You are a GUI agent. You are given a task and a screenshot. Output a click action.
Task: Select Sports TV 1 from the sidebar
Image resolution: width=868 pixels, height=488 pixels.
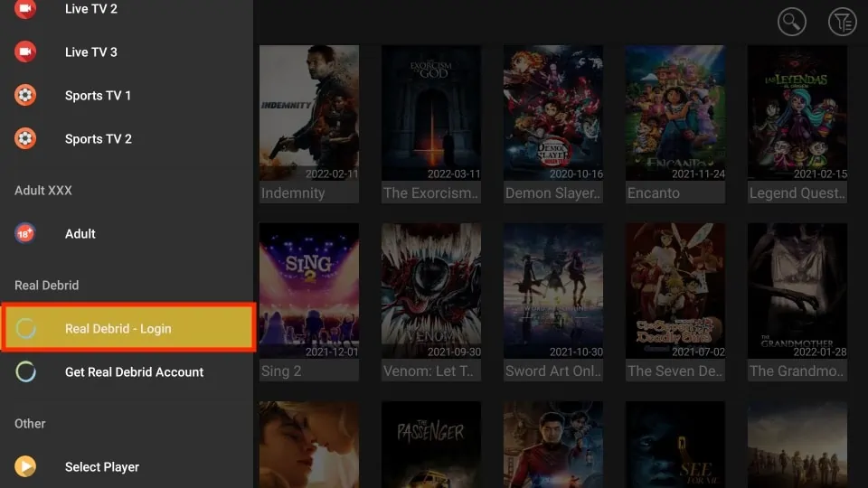127,95
